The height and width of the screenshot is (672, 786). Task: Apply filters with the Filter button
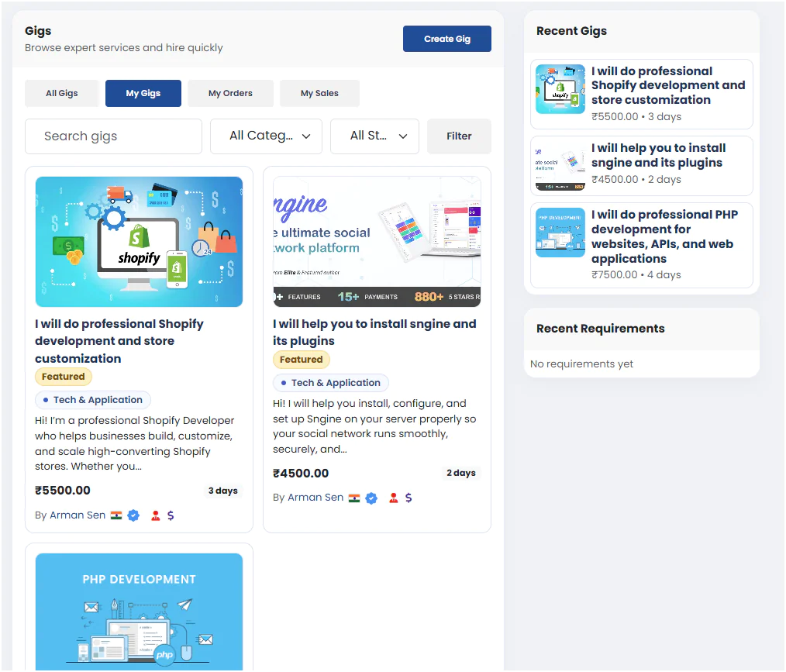(459, 136)
